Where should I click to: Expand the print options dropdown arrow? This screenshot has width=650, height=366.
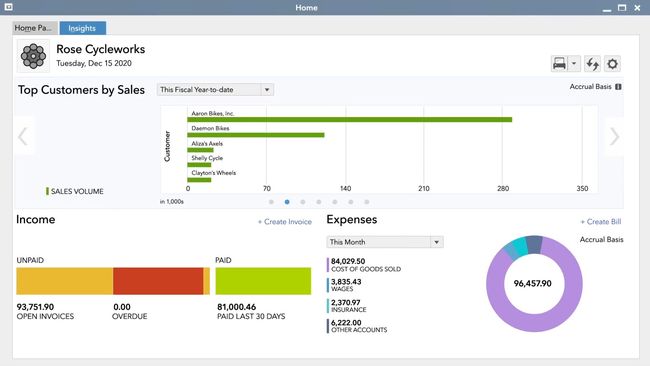(x=574, y=64)
